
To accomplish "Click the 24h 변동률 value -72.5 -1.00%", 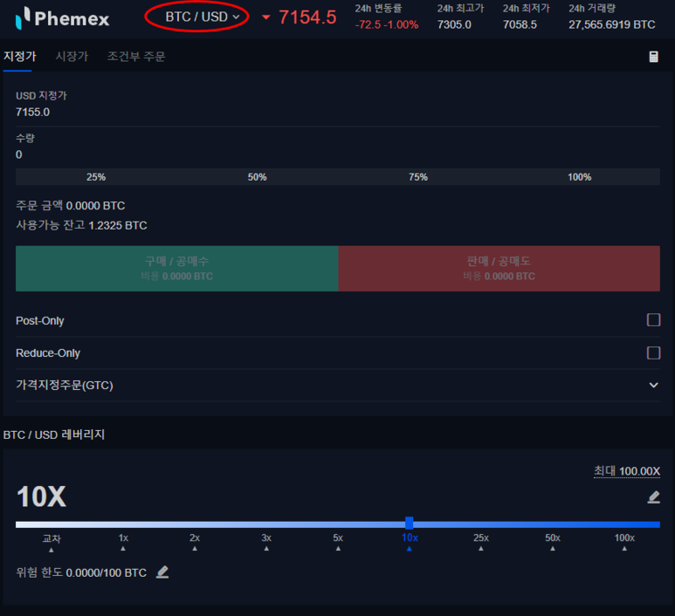I will [x=386, y=25].
